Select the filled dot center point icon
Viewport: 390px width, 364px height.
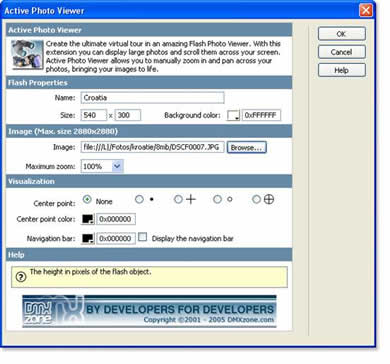pyautogui.click(x=152, y=199)
